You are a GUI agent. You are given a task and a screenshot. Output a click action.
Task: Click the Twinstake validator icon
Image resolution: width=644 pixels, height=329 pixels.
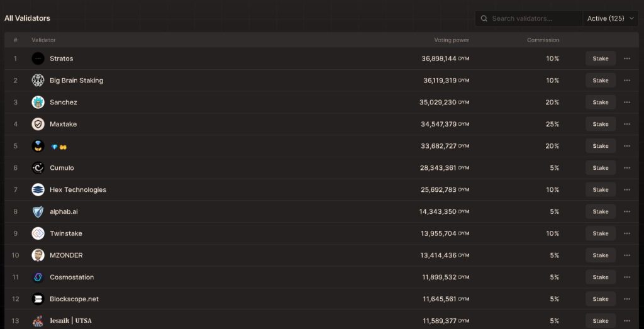(38, 233)
